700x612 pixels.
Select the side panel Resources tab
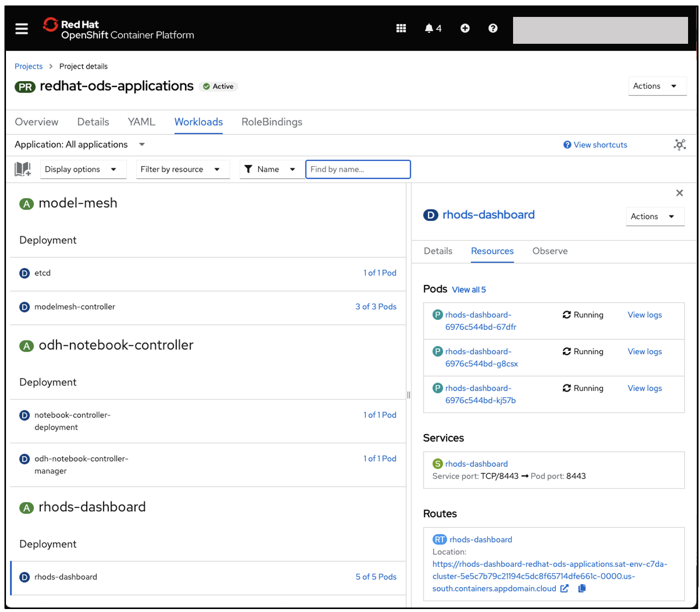click(492, 251)
